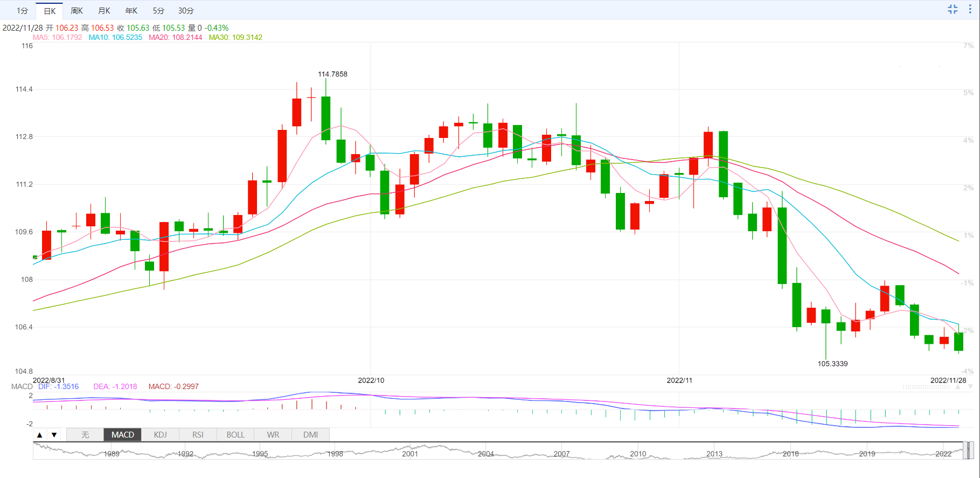Click the dotted drag handle above the MACD panel
Viewport: 980px width, 478px height.
[x=926, y=387]
